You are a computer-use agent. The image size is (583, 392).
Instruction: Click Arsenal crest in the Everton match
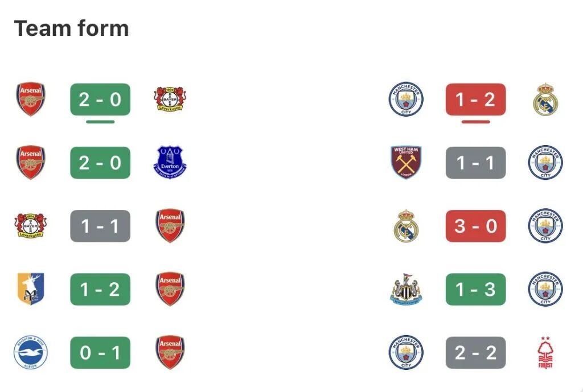coord(31,163)
